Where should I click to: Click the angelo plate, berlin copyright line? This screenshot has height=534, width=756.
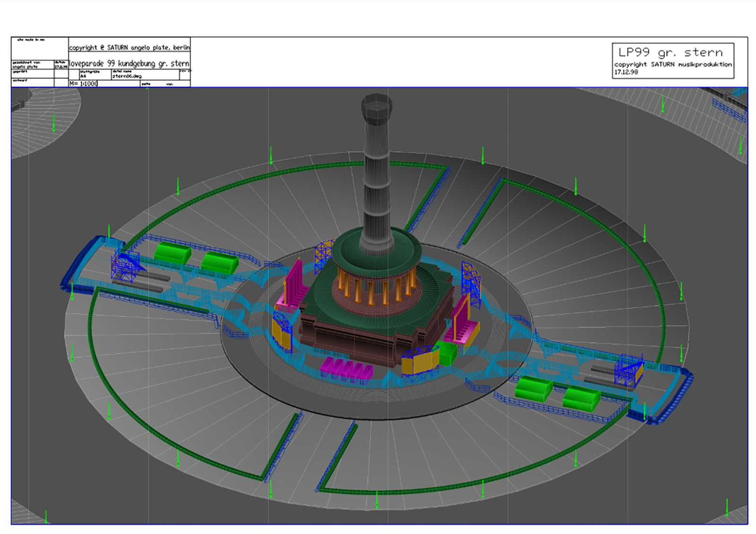[x=129, y=48]
